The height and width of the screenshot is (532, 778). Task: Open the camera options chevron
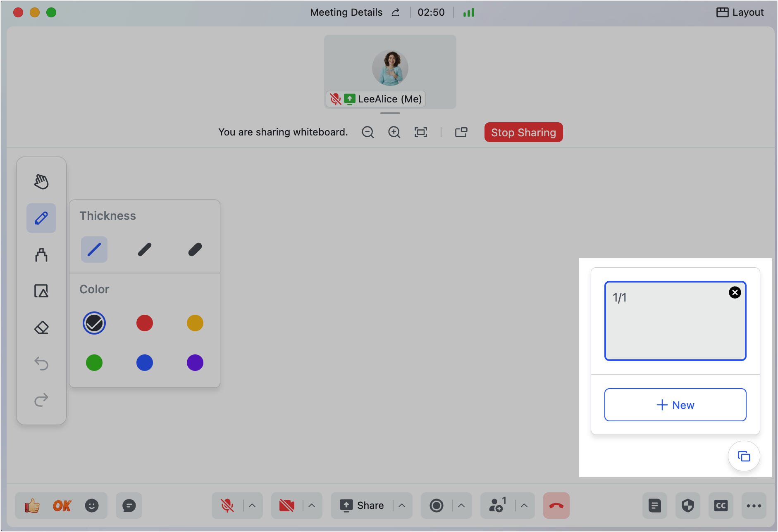311,505
